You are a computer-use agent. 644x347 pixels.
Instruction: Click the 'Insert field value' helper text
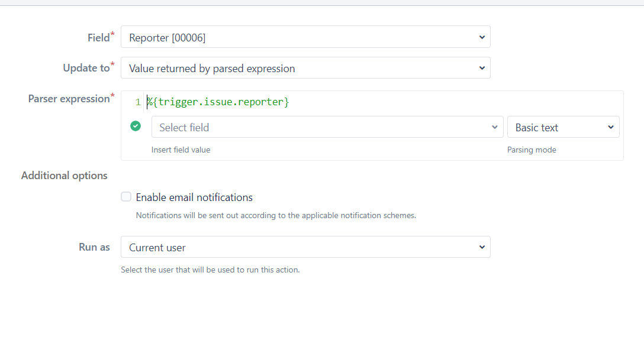181,150
